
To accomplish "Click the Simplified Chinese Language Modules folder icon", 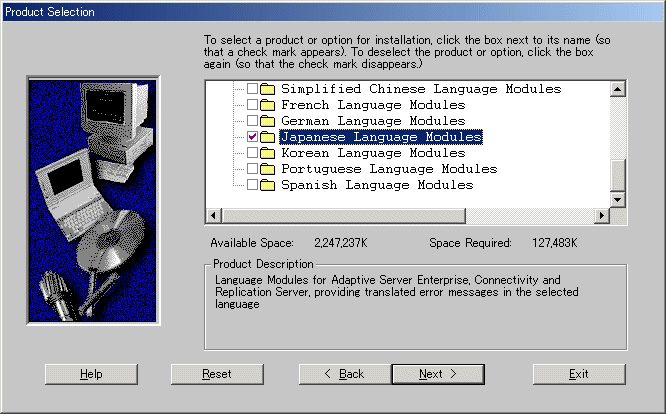I will click(268, 89).
